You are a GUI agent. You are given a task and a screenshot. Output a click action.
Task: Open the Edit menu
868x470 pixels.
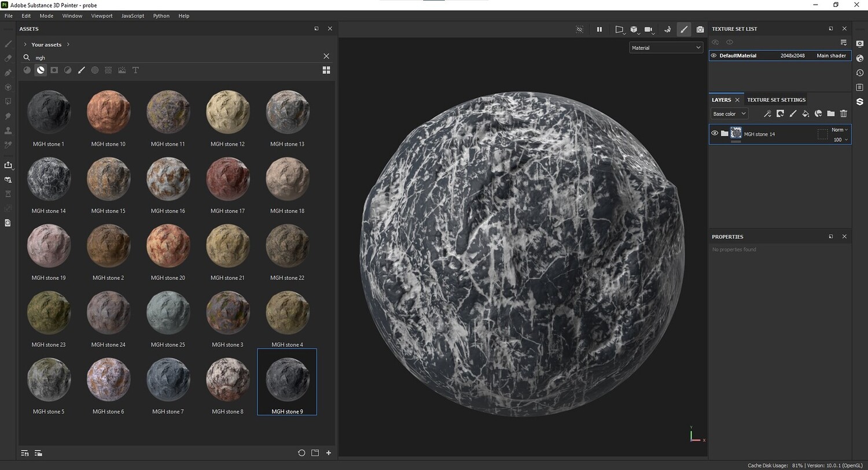[x=26, y=16]
